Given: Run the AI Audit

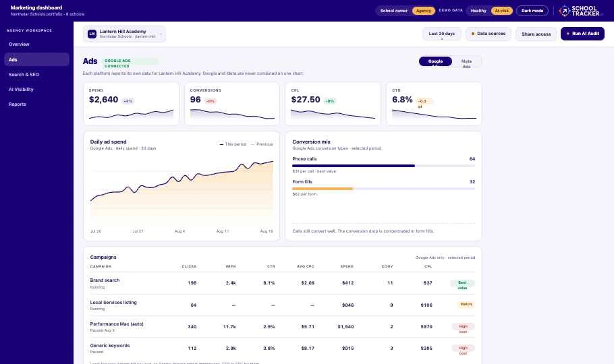Looking at the screenshot, I should (x=582, y=34).
